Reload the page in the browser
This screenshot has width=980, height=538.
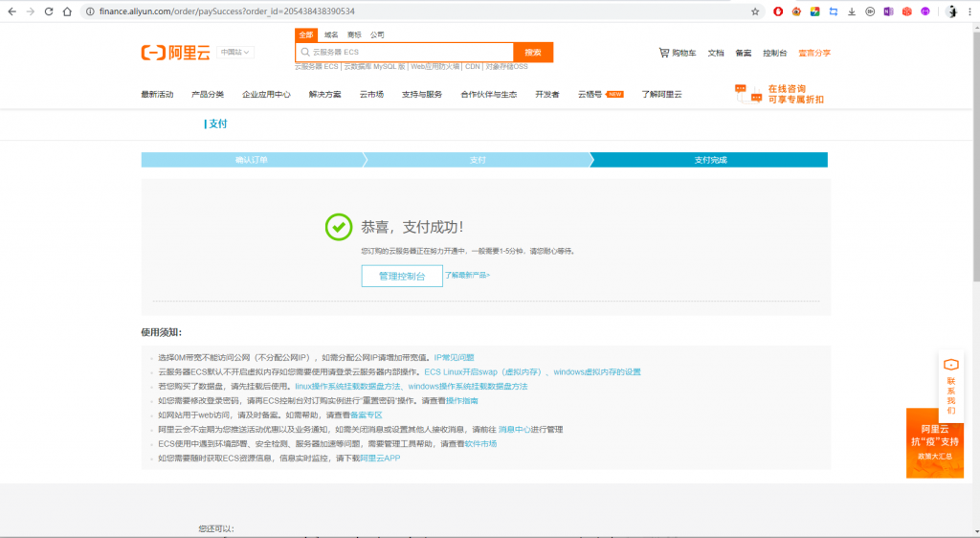tap(45, 11)
